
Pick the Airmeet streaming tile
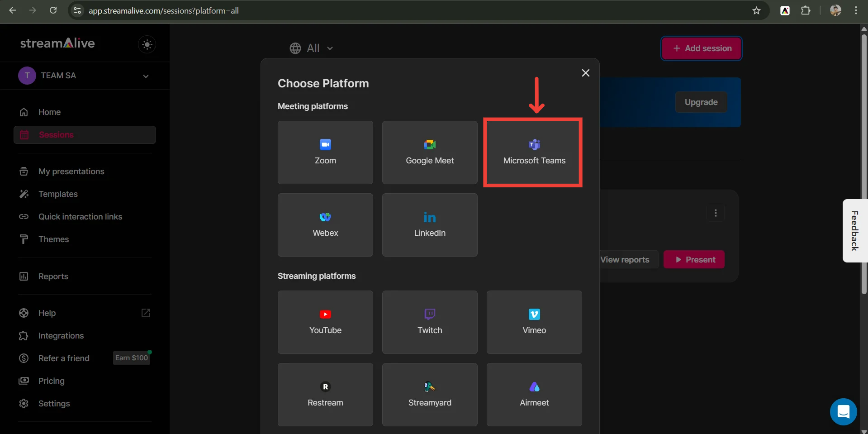point(534,395)
